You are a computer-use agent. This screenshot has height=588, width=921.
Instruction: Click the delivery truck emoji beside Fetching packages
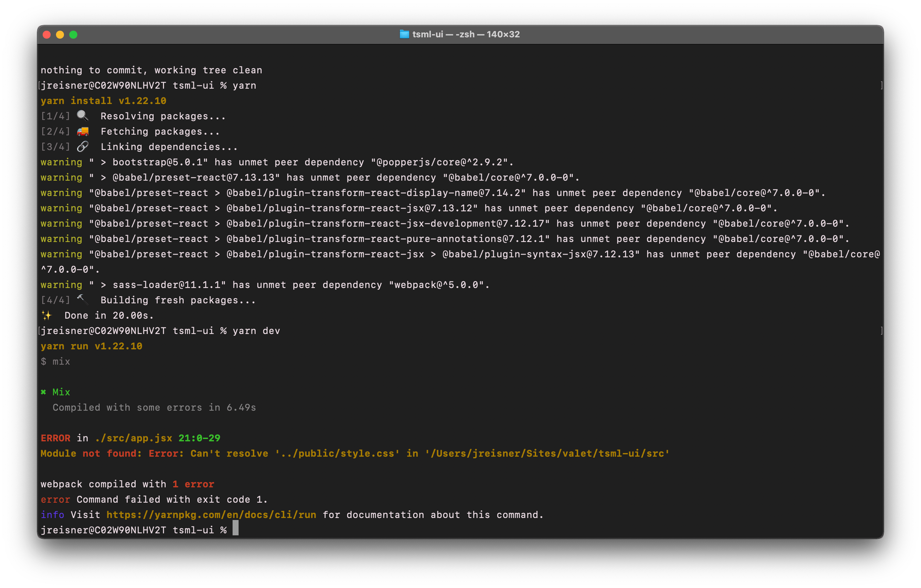(x=83, y=131)
